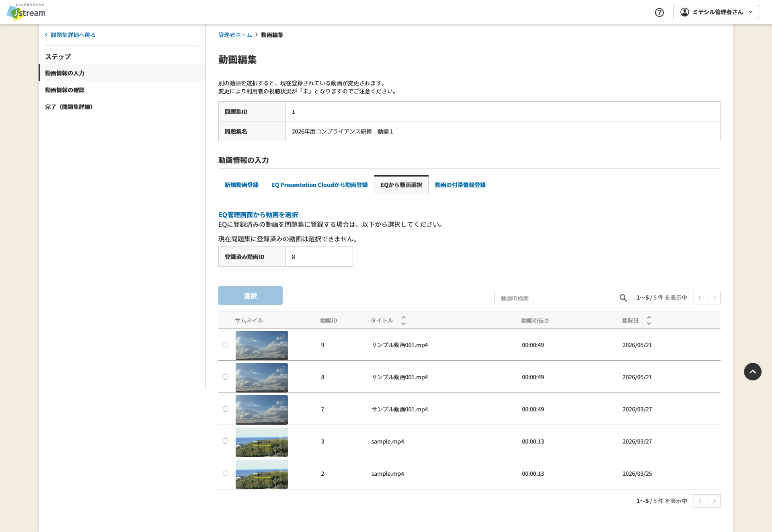Sort the table by 登録日 column arrows
Screen dimensions: 772x532
(649, 320)
